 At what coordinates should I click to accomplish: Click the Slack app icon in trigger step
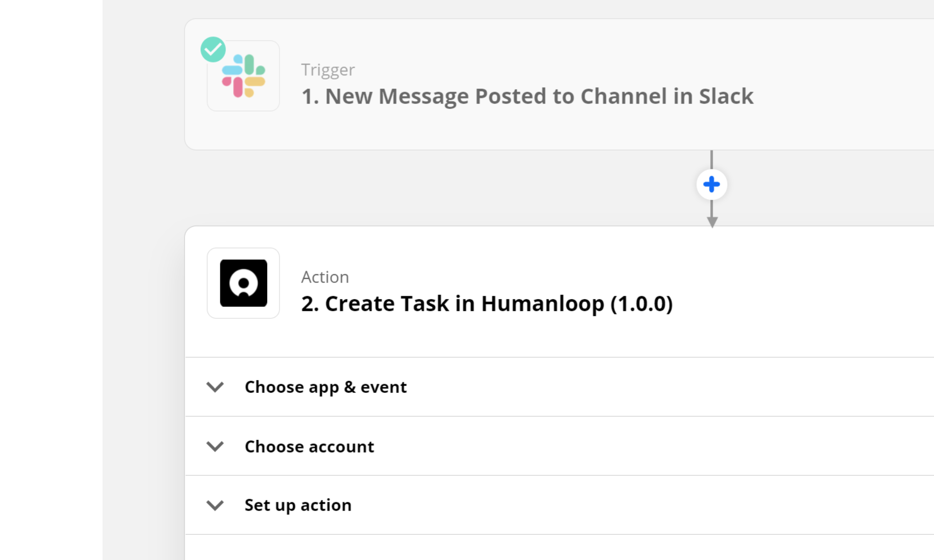pos(243,76)
